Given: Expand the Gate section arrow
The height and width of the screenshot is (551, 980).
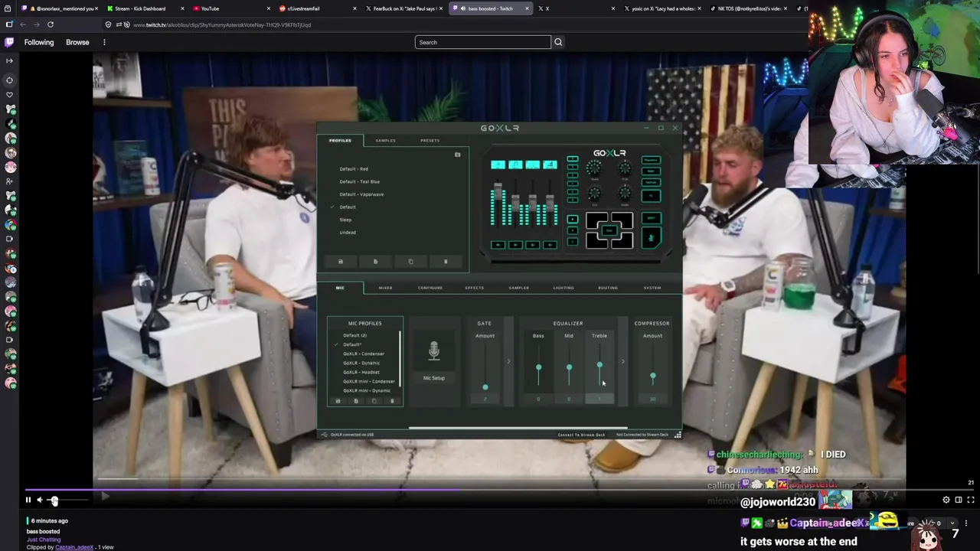Looking at the screenshot, I should point(508,361).
